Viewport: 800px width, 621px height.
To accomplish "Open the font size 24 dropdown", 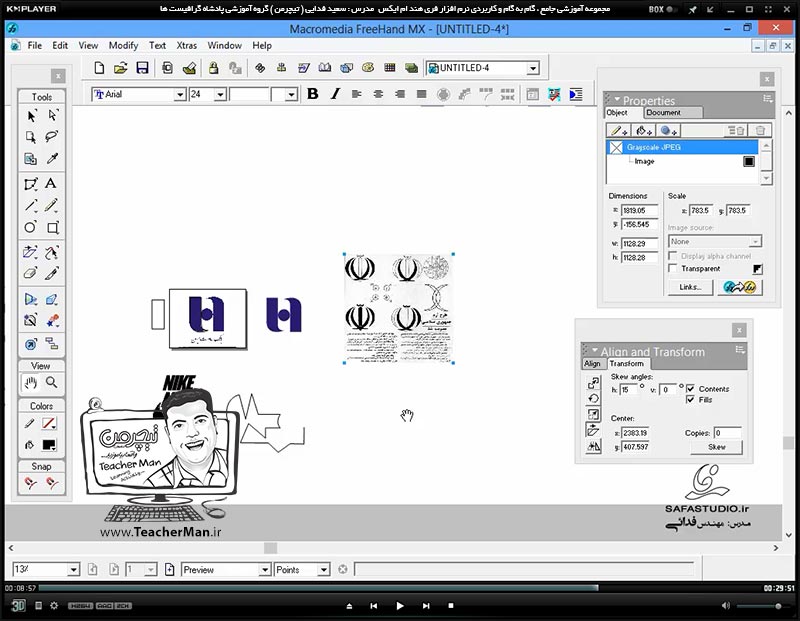I will click(220, 94).
